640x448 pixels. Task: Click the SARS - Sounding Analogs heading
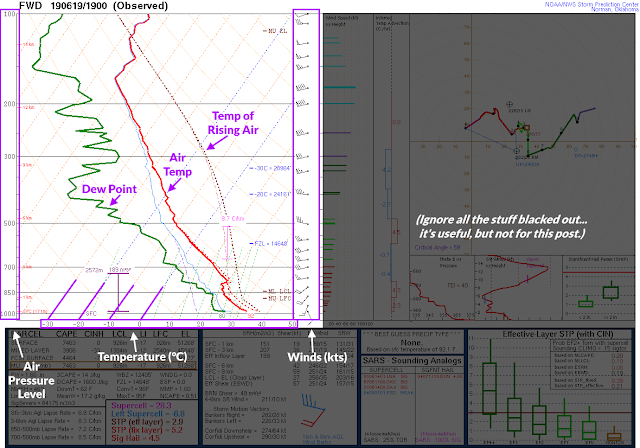[x=412, y=361]
